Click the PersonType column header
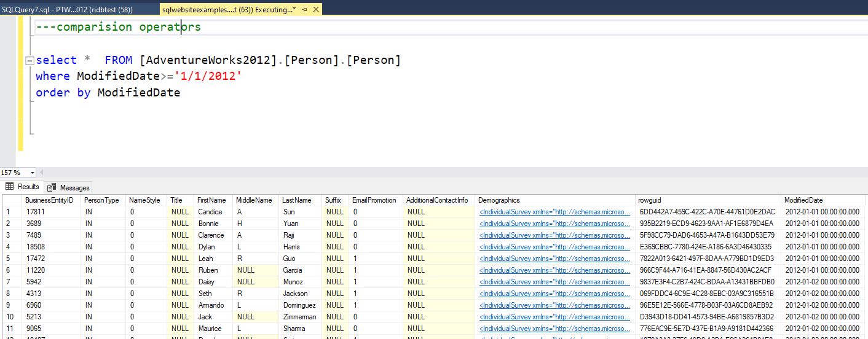 click(103, 200)
